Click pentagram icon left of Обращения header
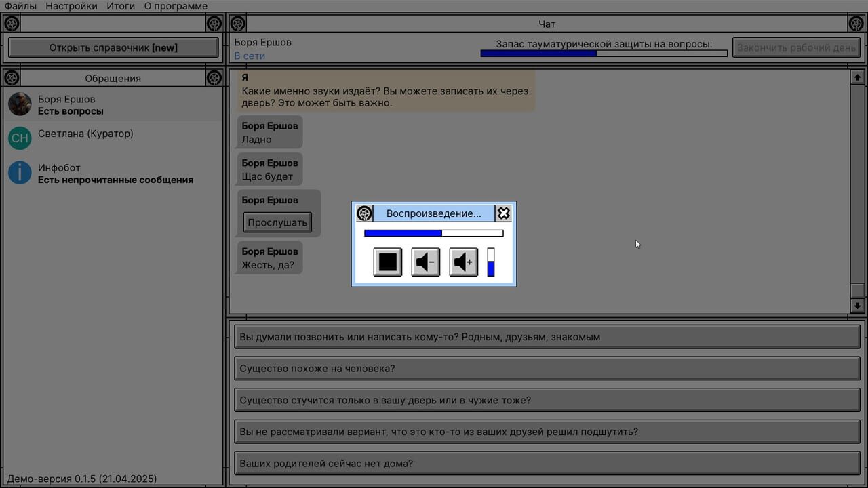 pyautogui.click(x=12, y=78)
